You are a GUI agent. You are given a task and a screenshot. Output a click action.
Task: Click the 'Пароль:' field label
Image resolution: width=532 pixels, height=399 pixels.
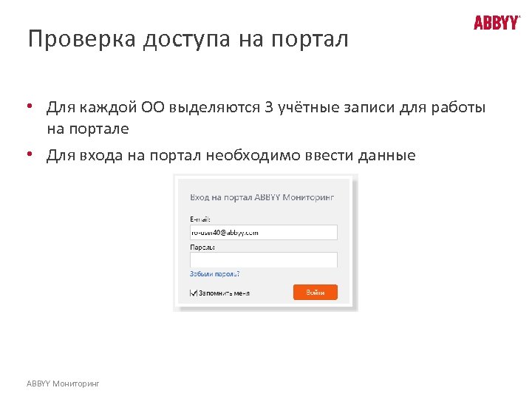point(202,246)
